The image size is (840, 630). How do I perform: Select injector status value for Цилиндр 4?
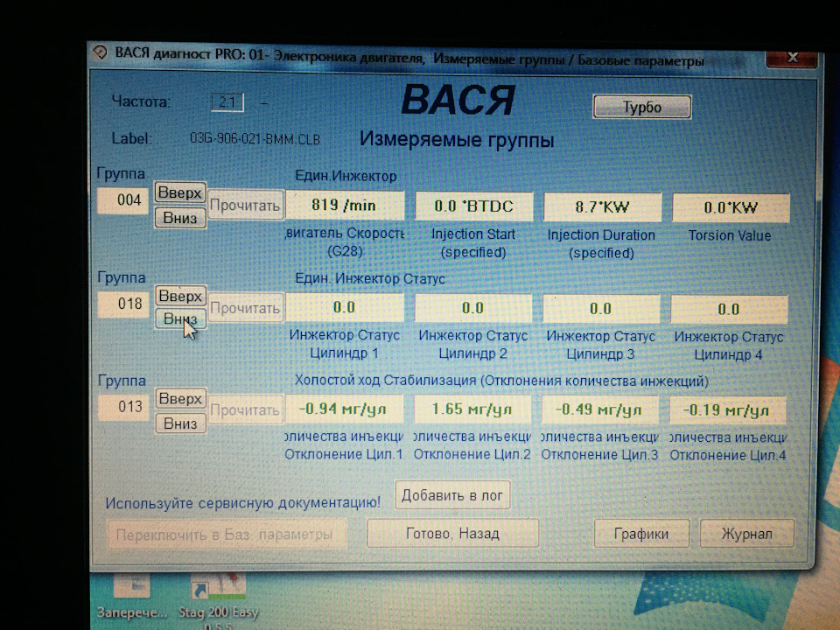click(x=729, y=310)
